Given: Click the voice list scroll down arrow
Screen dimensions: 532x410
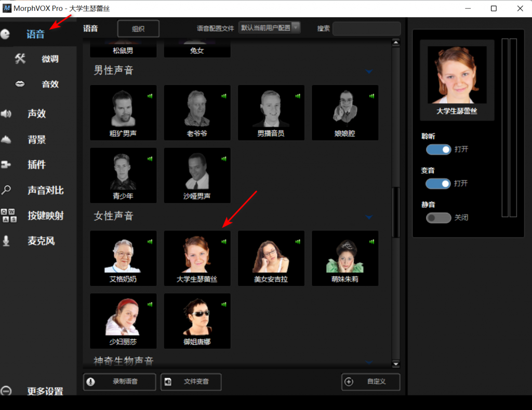Looking at the screenshot, I should (x=395, y=364).
